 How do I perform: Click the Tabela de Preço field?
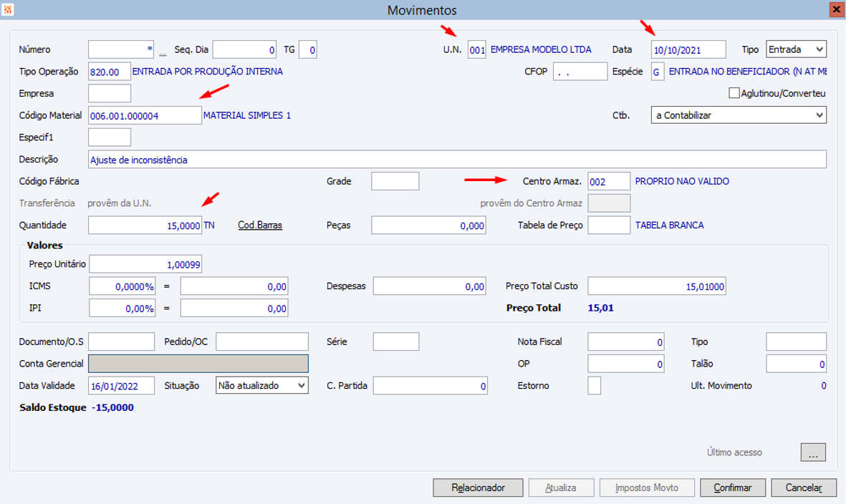[609, 225]
